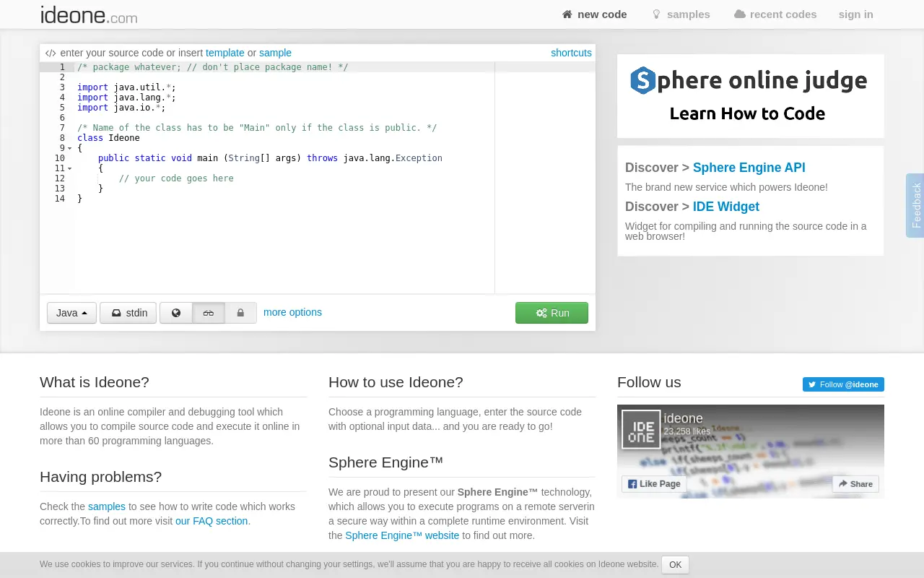Open the Sphere Engine API link

coord(749,168)
